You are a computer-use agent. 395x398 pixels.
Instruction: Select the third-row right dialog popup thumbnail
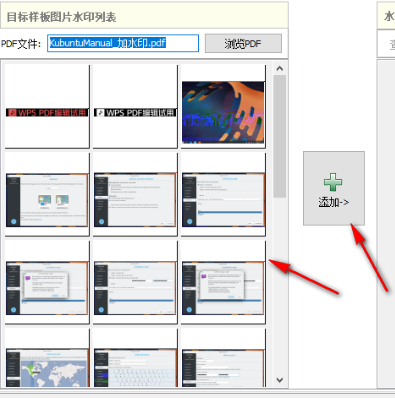tap(223, 283)
